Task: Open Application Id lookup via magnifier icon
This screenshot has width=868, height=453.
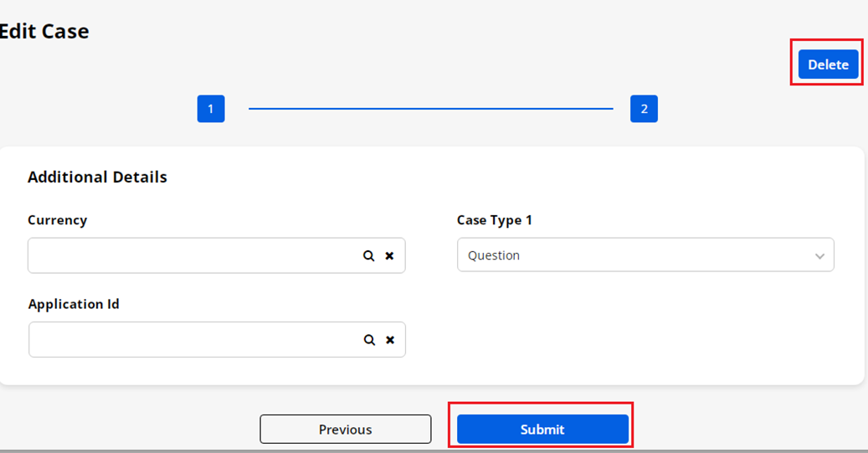Action: (368, 340)
